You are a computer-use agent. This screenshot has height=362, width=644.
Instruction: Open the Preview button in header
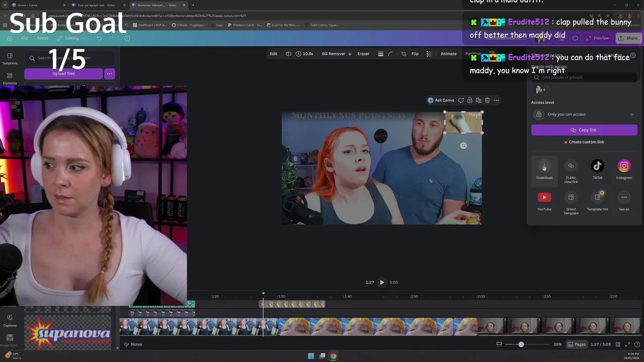pos(597,38)
